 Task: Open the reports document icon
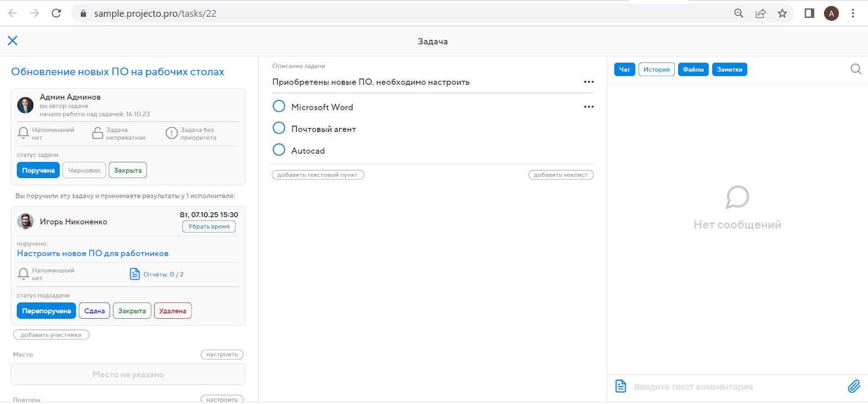135,274
